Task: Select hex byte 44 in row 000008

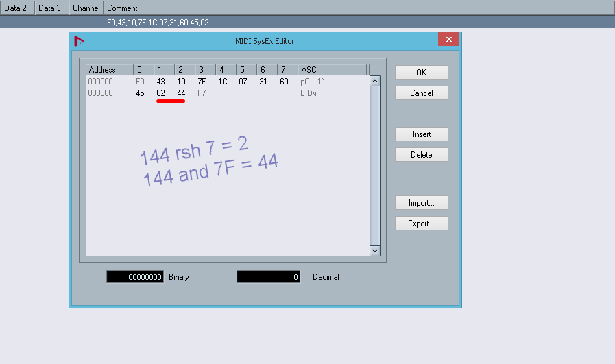Action: [181, 93]
